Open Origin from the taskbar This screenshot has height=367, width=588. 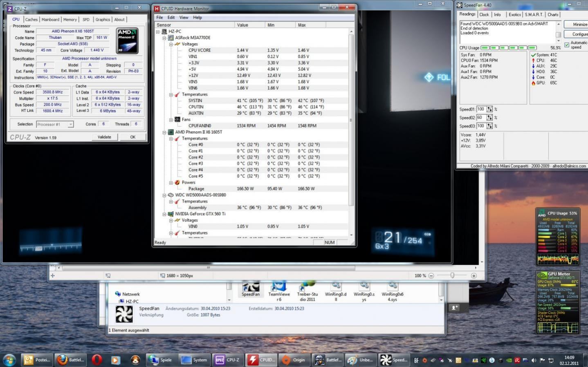pos(295,360)
